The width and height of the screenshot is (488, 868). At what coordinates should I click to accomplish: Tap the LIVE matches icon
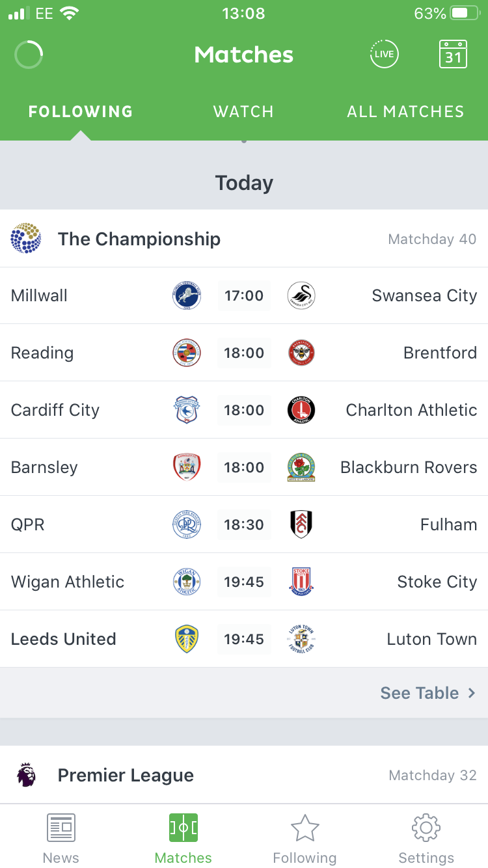pyautogui.click(x=384, y=54)
